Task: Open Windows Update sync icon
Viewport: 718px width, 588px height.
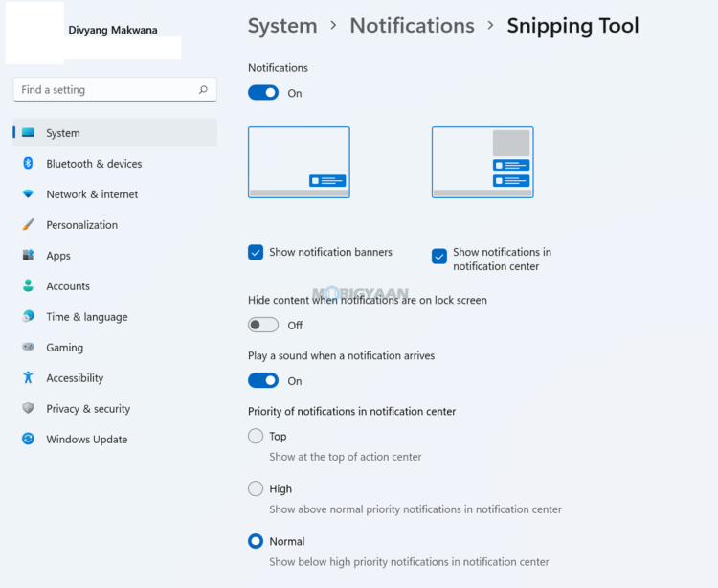Action: 28,439
